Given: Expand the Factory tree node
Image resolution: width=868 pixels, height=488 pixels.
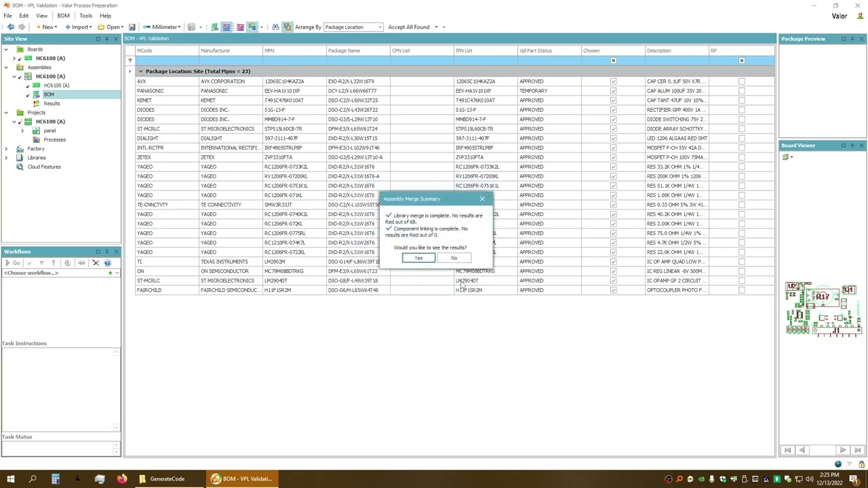Looking at the screenshot, I should [x=6, y=149].
